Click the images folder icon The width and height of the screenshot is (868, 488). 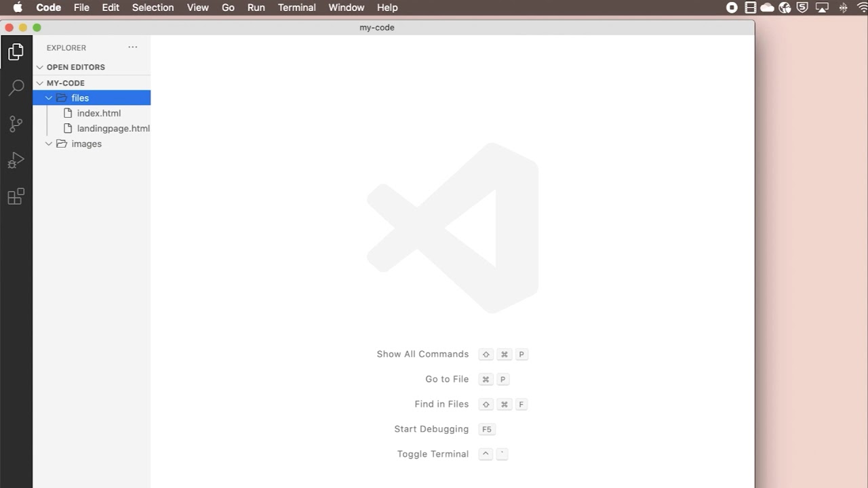62,144
